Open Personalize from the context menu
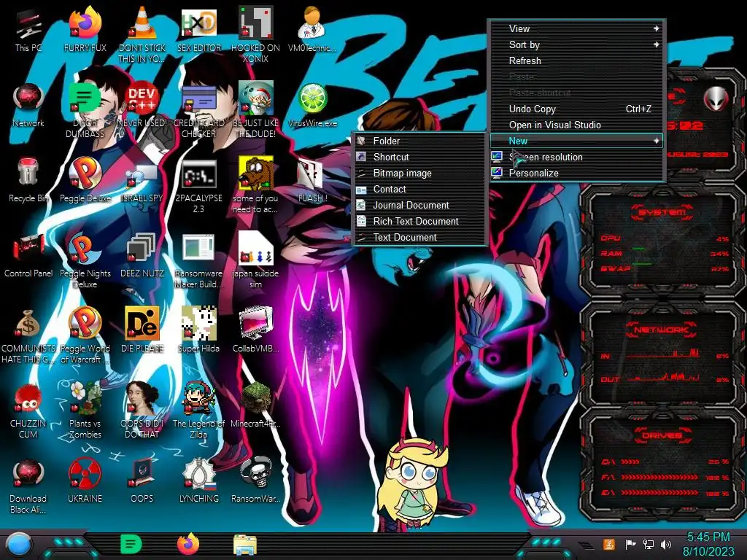 (576, 174)
